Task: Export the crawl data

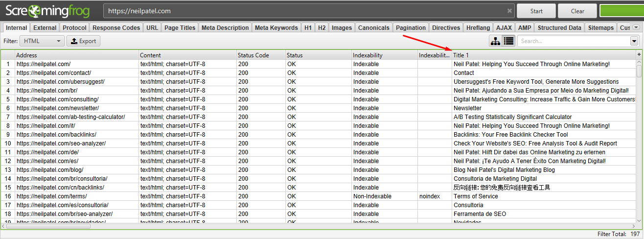Action: point(83,41)
